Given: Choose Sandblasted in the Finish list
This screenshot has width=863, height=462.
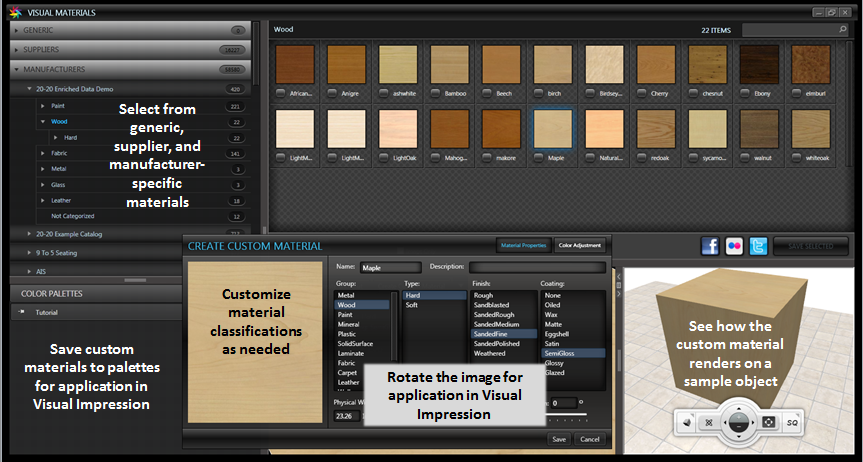Looking at the screenshot, I should [x=491, y=305].
